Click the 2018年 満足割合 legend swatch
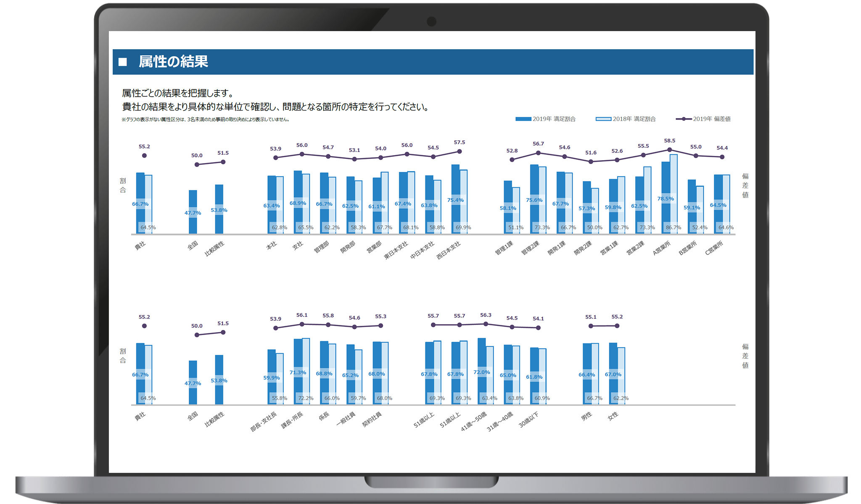861x504 pixels. tap(603, 119)
